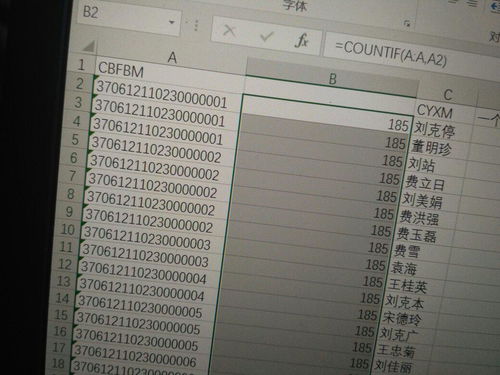Select the row 1 header

pos(81,64)
